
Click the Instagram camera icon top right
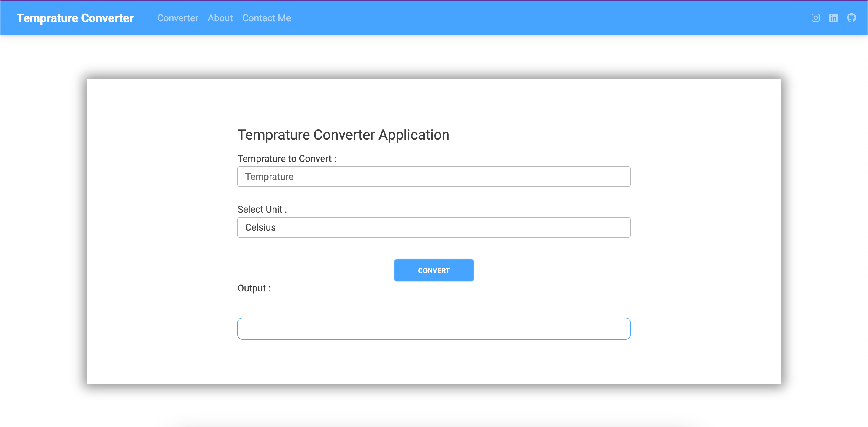click(816, 18)
